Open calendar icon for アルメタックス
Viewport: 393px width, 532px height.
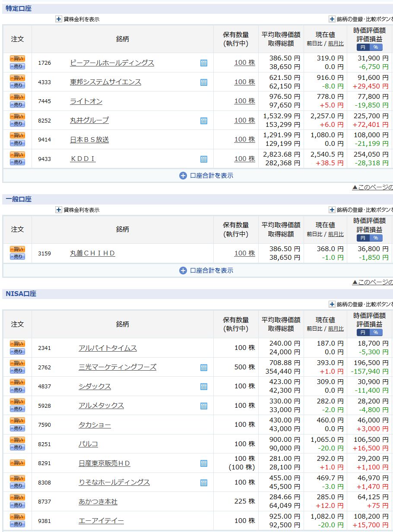click(x=204, y=406)
